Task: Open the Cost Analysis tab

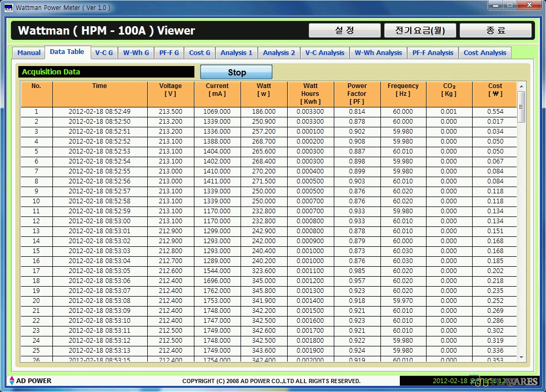Action: (x=485, y=52)
